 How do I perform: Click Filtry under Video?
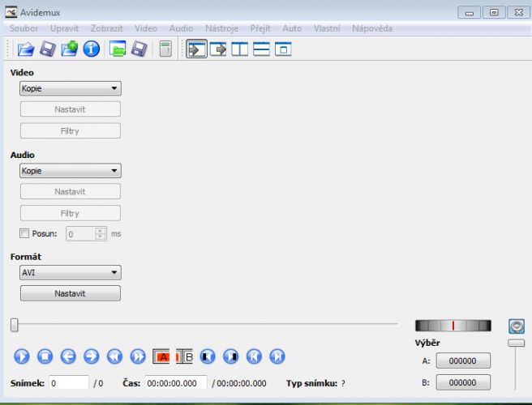[71, 131]
